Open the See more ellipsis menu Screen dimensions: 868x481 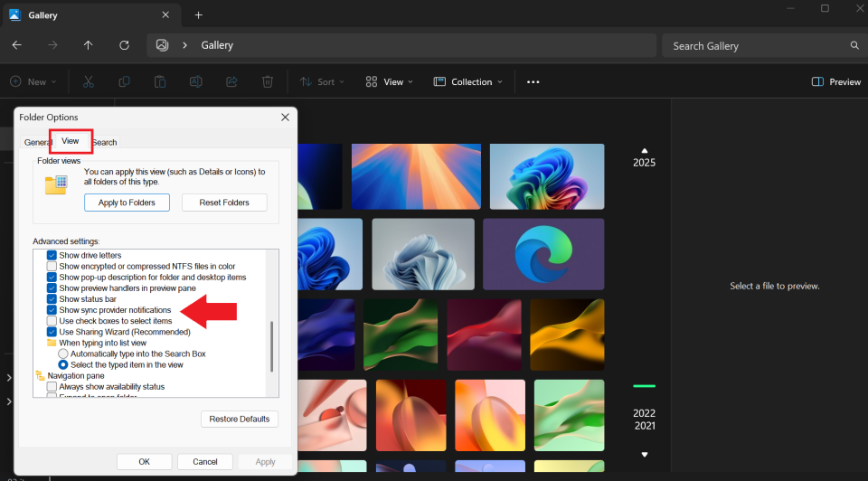(x=533, y=81)
